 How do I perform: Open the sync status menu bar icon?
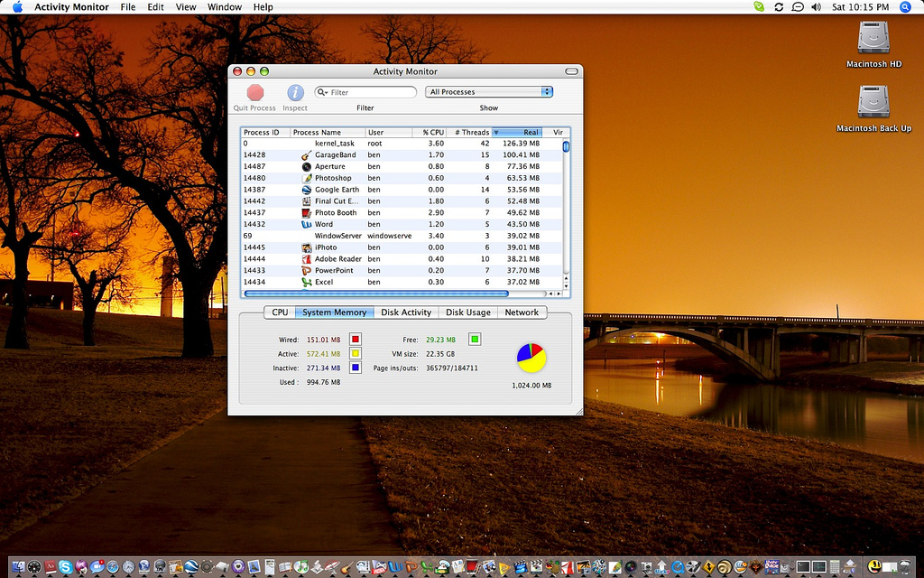coord(779,7)
